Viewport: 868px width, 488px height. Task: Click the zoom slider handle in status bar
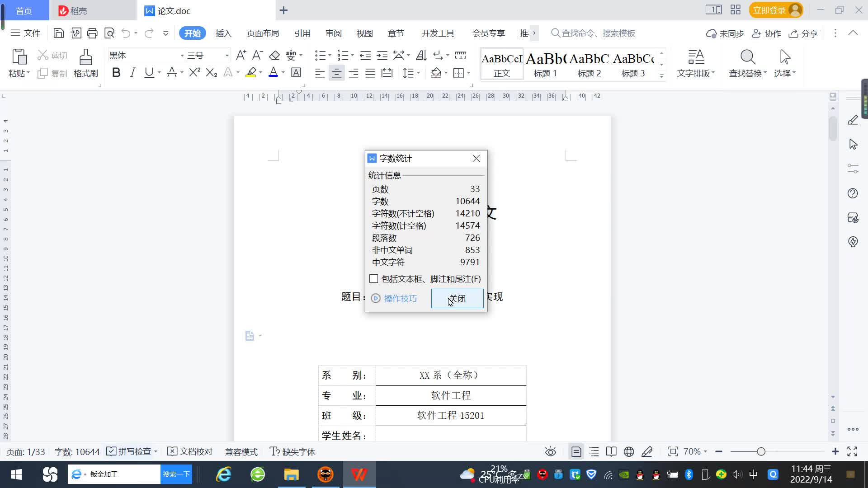pos(761,451)
